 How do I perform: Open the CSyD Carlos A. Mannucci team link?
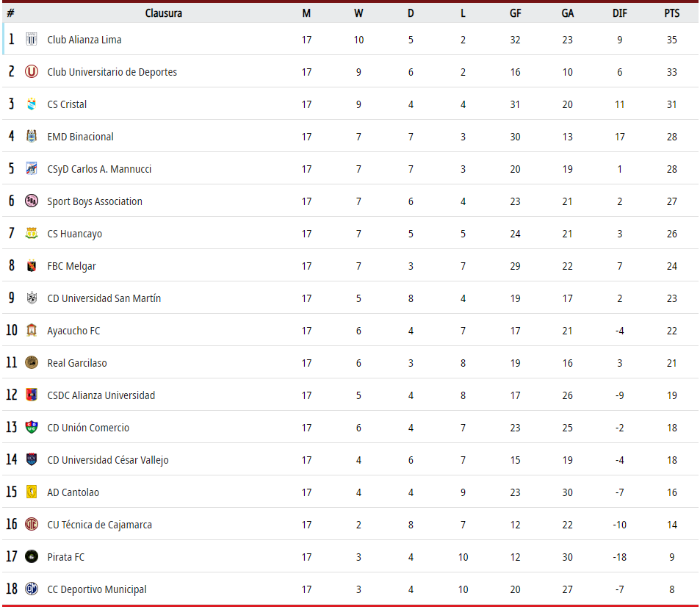coord(99,169)
